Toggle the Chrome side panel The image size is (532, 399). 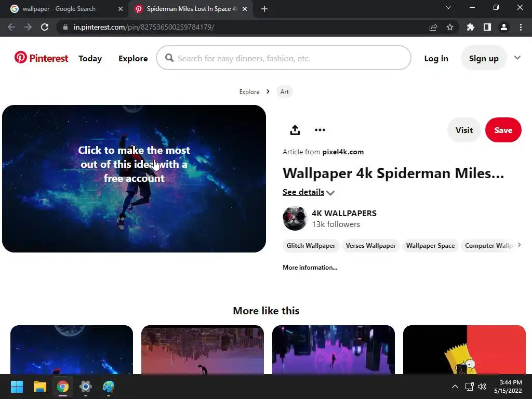pyautogui.click(x=487, y=27)
